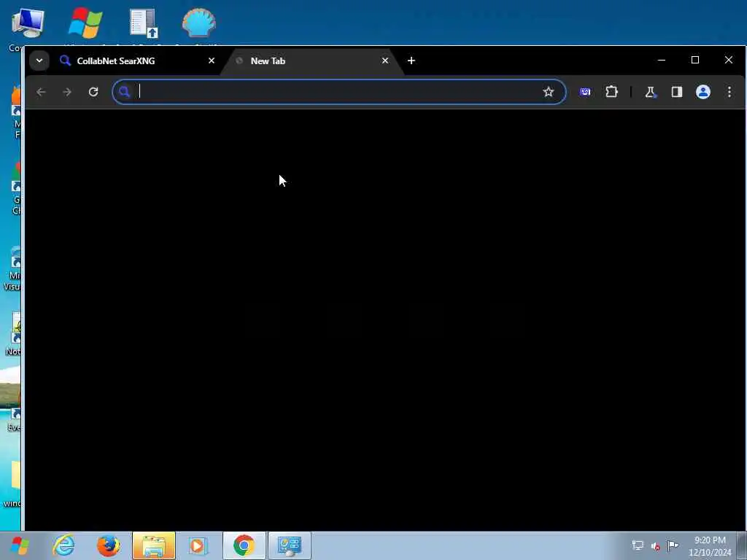Select the document upload desktop icon
747x560 pixels.
click(x=144, y=24)
